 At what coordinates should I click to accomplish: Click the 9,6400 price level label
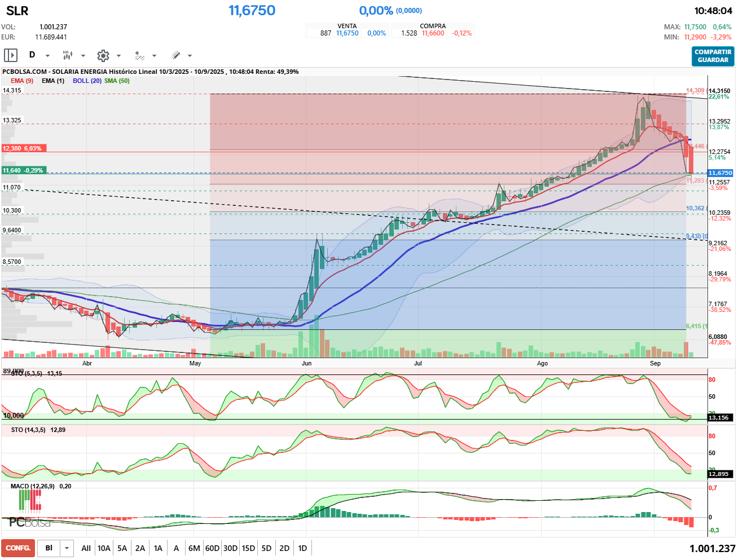(12, 230)
